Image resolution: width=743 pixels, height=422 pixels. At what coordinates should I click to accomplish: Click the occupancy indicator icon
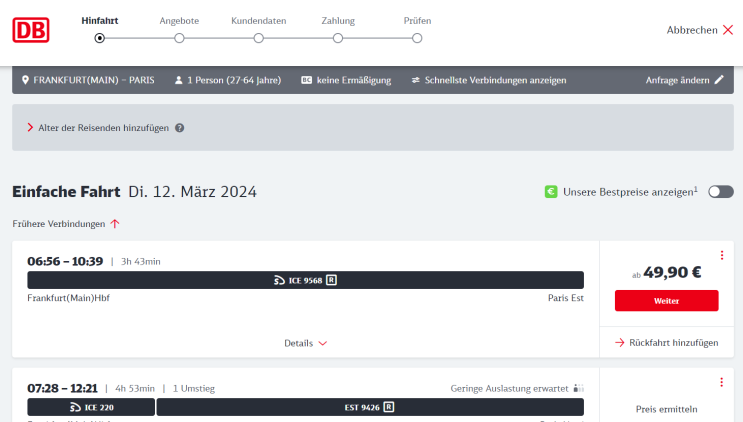pyautogui.click(x=579, y=388)
